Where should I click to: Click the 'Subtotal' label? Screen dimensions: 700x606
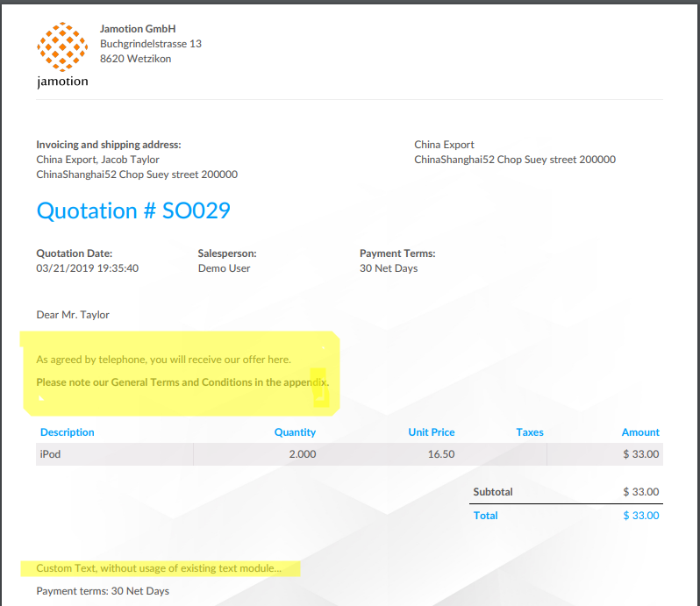pyautogui.click(x=493, y=492)
